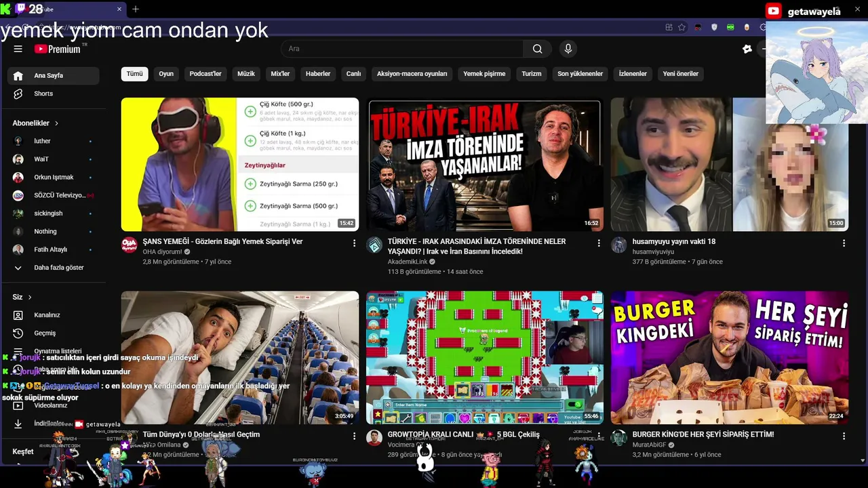Image resolution: width=868 pixels, height=488 pixels.
Task: Open AkademikLink channel avatar
Action: tap(374, 245)
